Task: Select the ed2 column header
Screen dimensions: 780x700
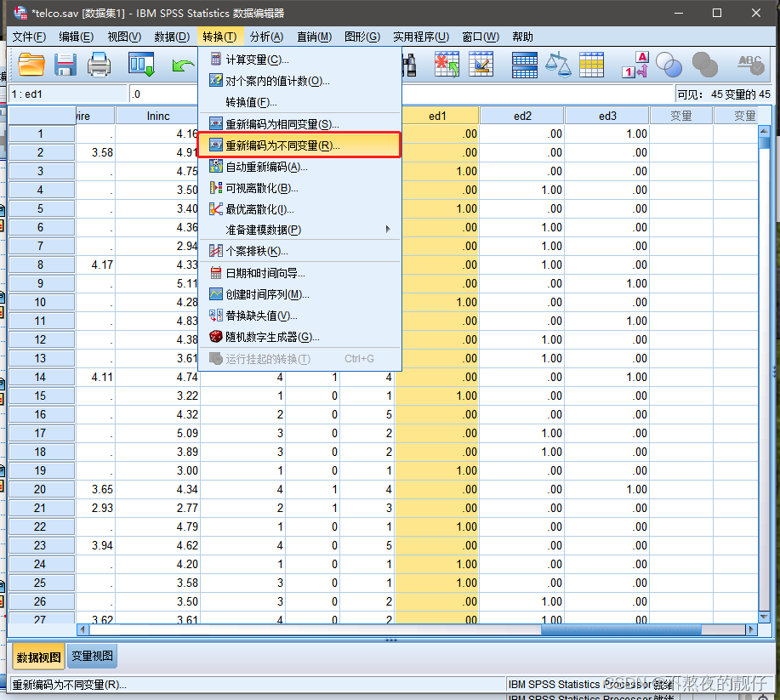Action: pyautogui.click(x=522, y=116)
